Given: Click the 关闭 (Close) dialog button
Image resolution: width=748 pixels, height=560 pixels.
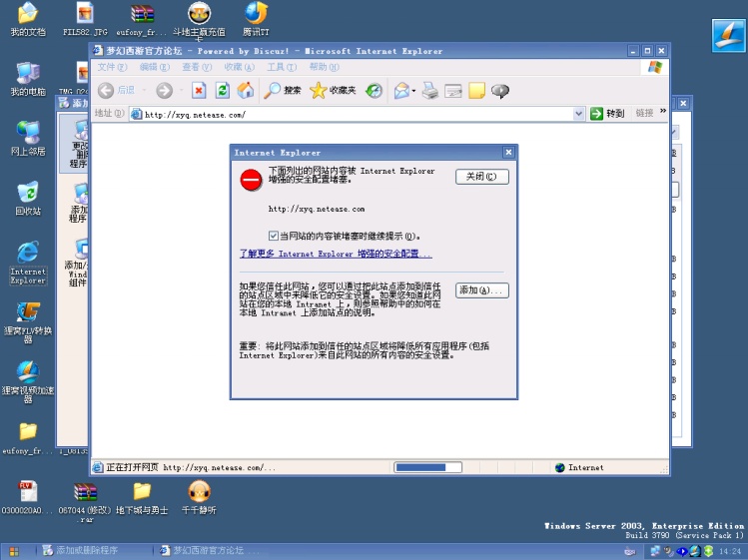Looking at the screenshot, I should pos(482,177).
